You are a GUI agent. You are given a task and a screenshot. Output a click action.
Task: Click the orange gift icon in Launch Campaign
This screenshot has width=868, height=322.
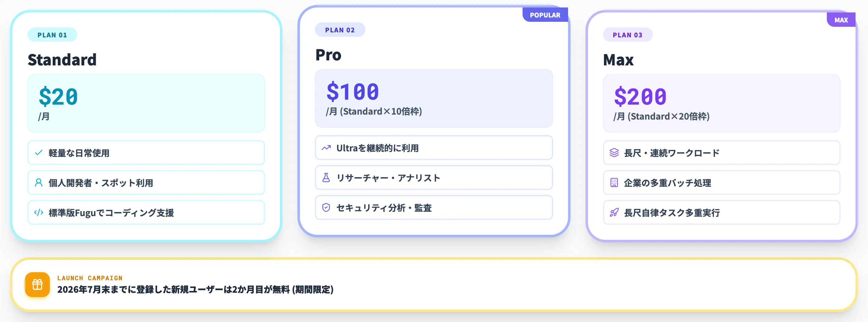[37, 285]
